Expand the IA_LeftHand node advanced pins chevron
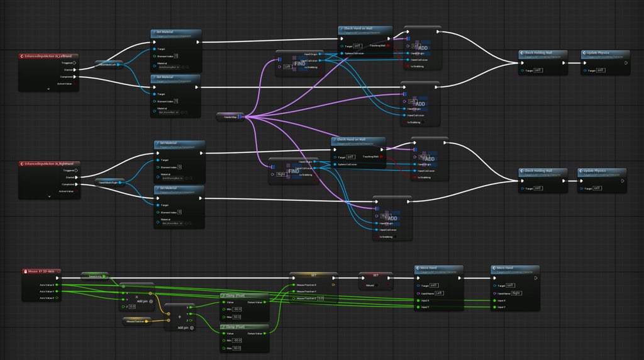 [x=48, y=89]
